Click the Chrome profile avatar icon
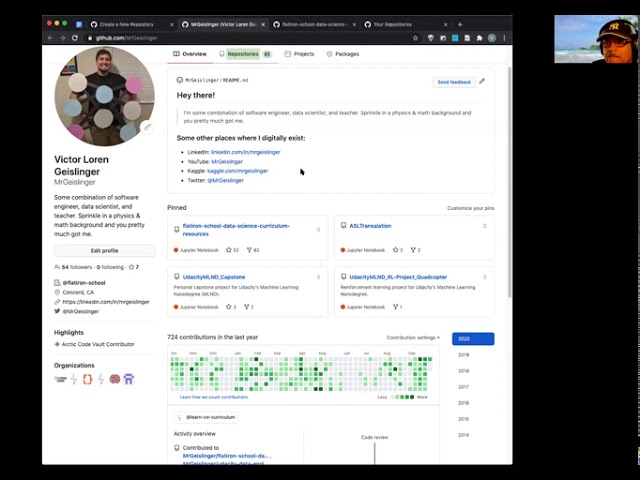This screenshot has height=480, width=640. [x=492, y=38]
